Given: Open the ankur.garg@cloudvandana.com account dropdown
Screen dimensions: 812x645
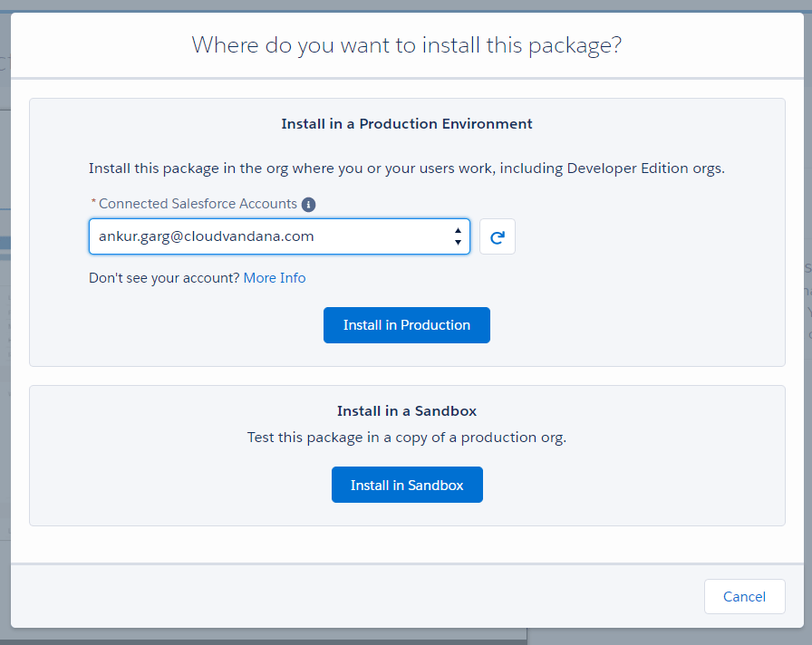Looking at the screenshot, I should click(x=279, y=236).
